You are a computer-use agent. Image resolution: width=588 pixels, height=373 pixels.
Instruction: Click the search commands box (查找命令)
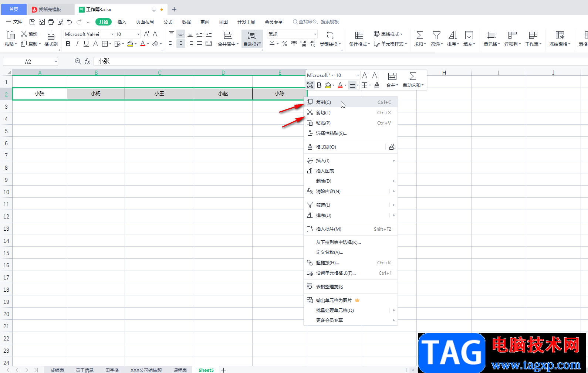tap(316, 22)
